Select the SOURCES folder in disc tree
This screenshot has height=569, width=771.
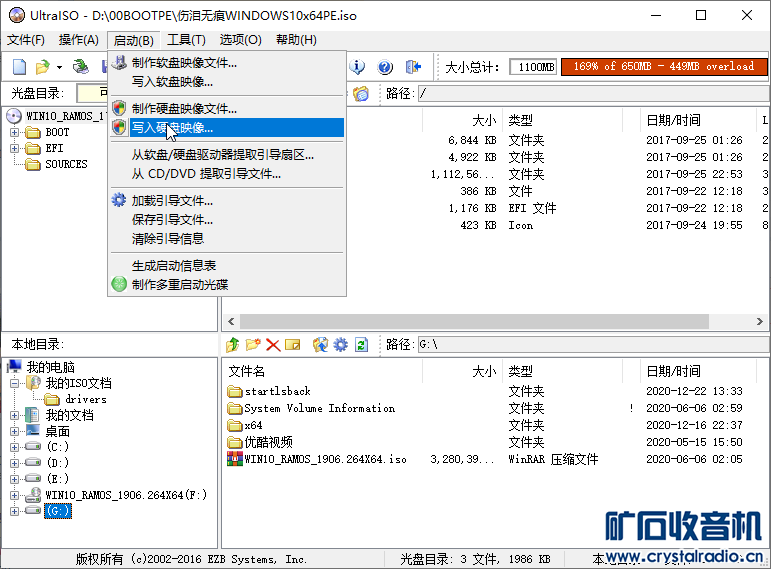[66, 164]
